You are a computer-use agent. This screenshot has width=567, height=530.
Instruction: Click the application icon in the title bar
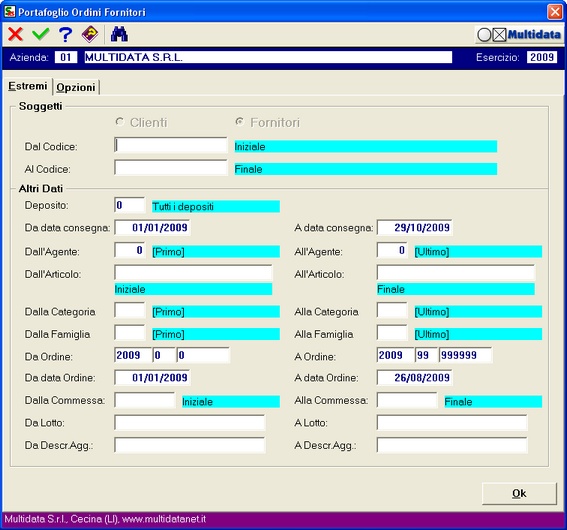click(x=9, y=12)
